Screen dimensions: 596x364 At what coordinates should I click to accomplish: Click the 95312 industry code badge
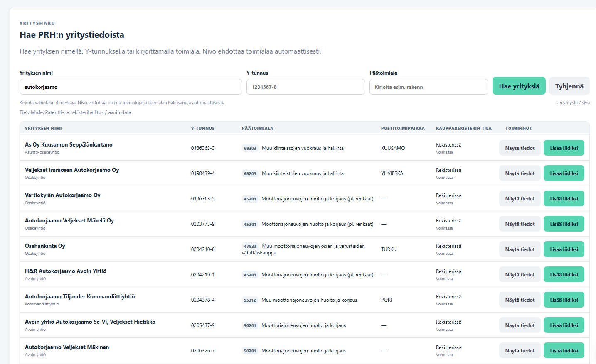click(250, 300)
